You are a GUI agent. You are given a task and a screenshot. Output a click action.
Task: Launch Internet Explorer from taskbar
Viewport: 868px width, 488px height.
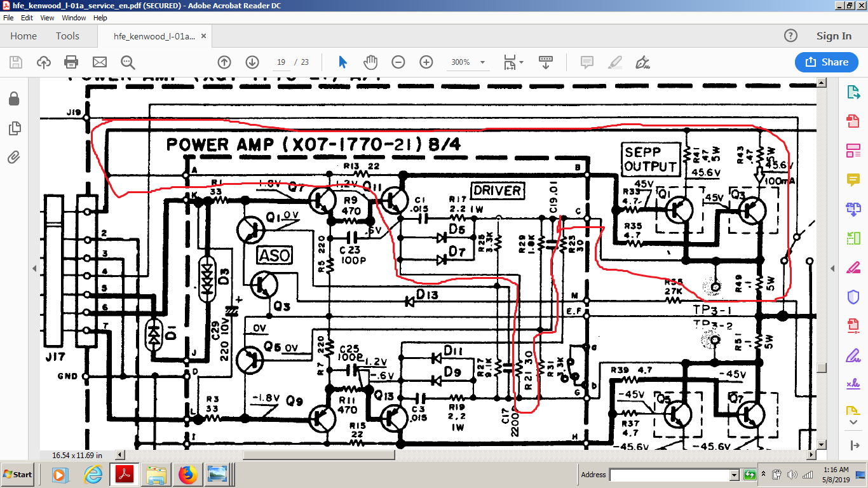tap(93, 475)
